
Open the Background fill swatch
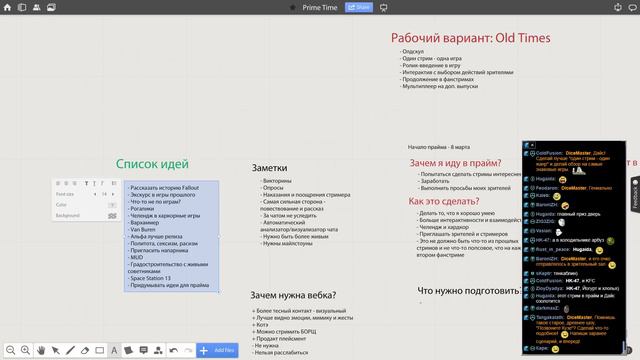coord(112,216)
